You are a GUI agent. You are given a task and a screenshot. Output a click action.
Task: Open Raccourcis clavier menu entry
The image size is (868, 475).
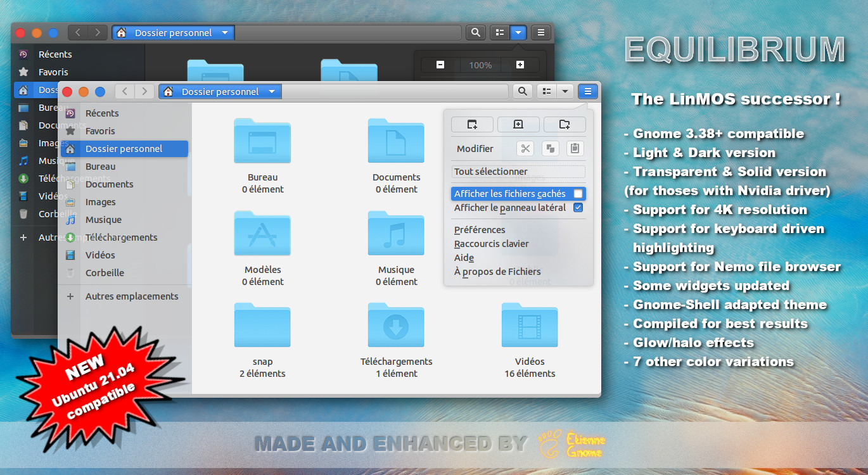491,244
